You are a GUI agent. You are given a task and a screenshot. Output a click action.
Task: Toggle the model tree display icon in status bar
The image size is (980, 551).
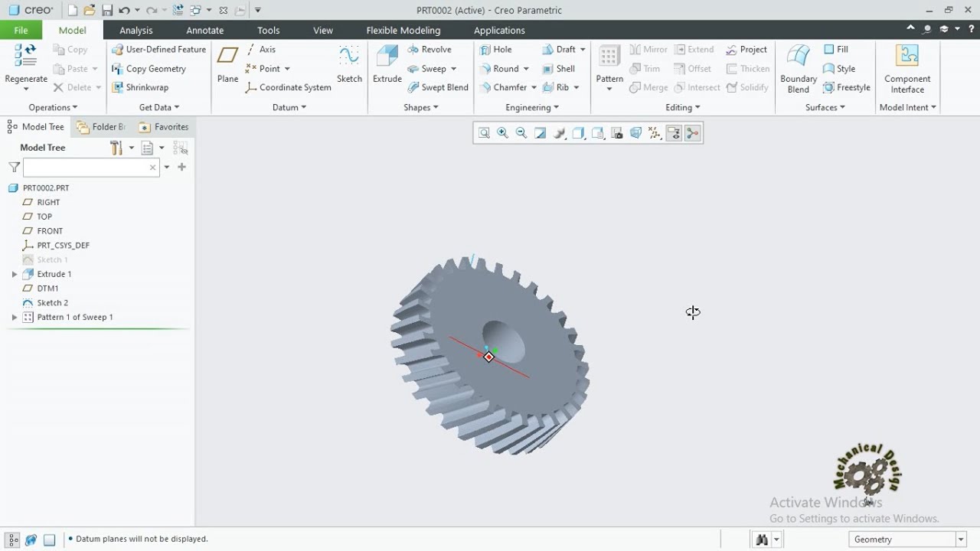[13, 540]
